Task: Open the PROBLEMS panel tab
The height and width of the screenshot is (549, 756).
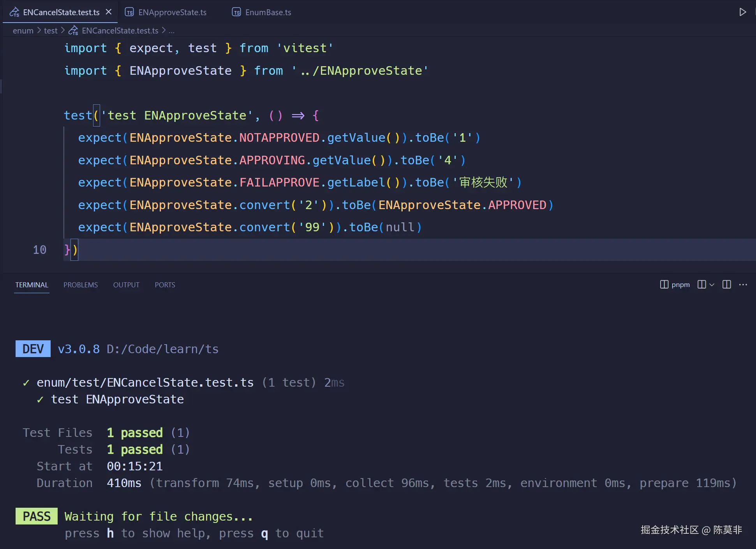Action: [x=81, y=285]
